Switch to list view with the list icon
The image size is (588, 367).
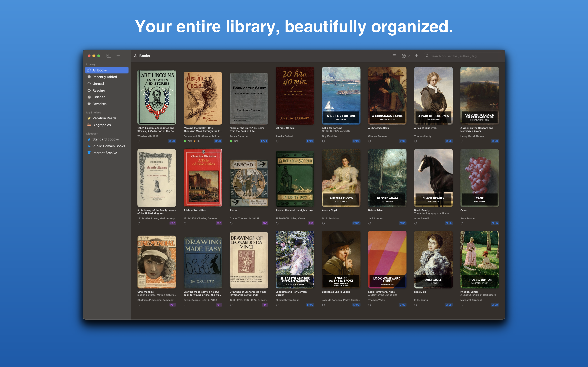pos(393,56)
